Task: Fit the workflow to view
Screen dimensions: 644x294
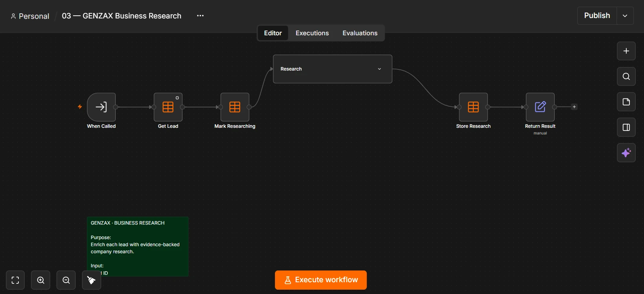Action: 15,280
